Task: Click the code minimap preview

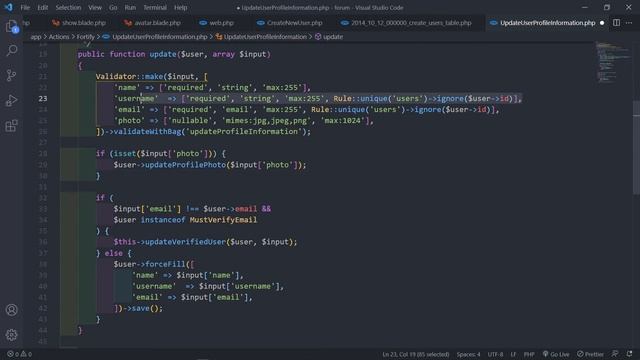Action: coord(612,61)
